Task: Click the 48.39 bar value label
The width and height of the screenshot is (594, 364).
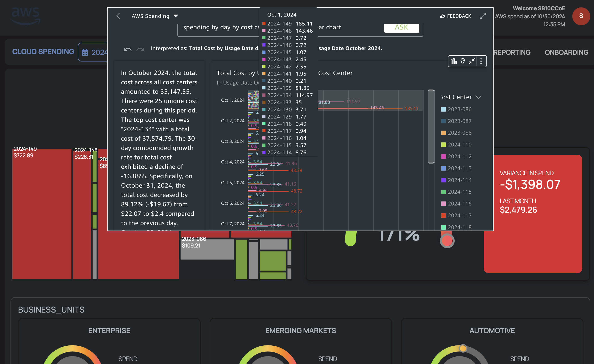Action: coord(296,170)
